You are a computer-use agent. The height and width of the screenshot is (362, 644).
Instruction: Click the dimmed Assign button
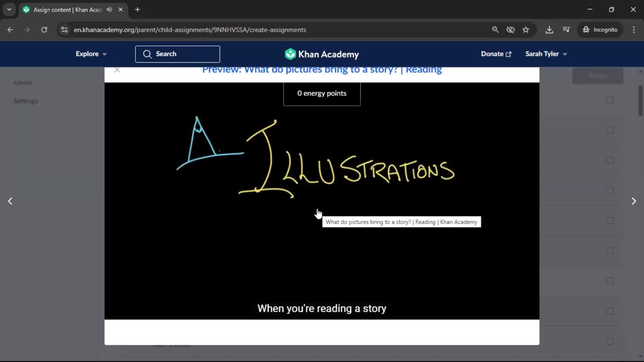(x=598, y=76)
